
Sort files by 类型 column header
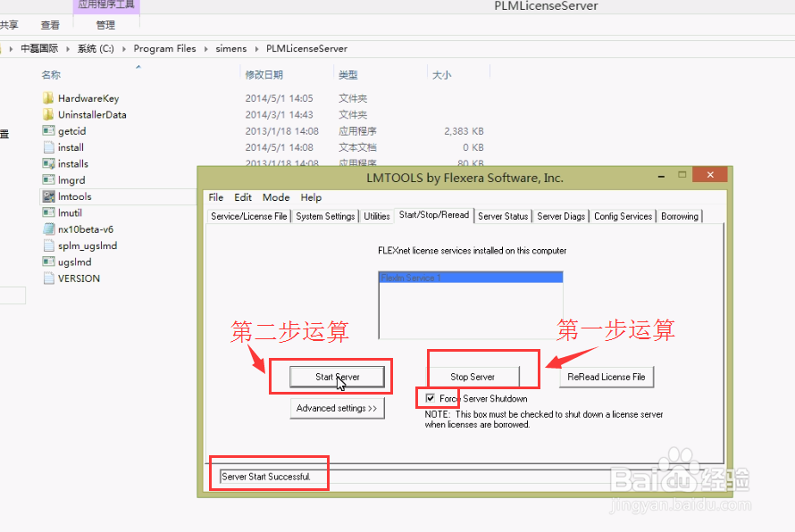tap(348, 75)
